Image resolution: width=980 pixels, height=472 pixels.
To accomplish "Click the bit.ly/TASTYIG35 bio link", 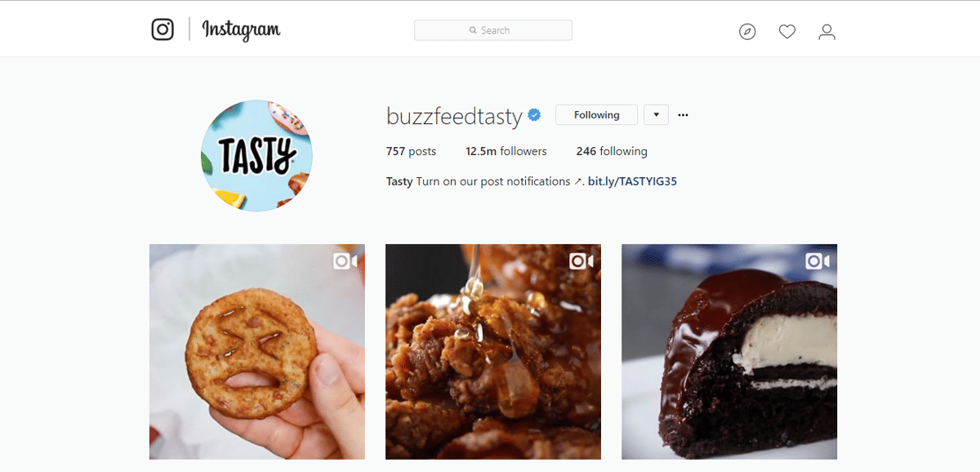I will click(632, 181).
